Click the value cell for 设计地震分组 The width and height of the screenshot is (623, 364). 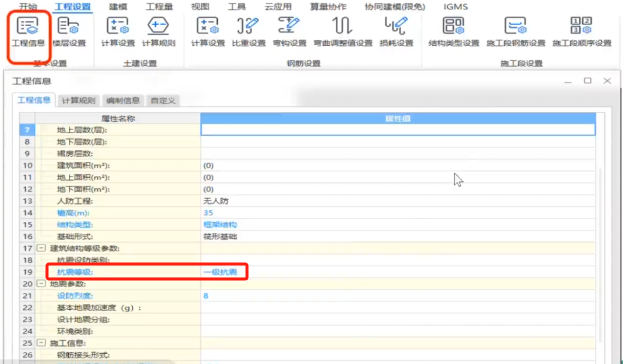pyautogui.click(x=398, y=319)
